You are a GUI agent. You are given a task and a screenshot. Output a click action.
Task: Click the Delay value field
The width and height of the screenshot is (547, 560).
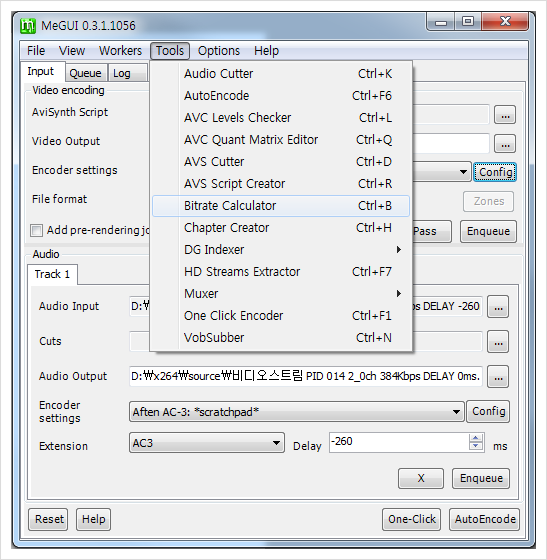[x=399, y=442]
